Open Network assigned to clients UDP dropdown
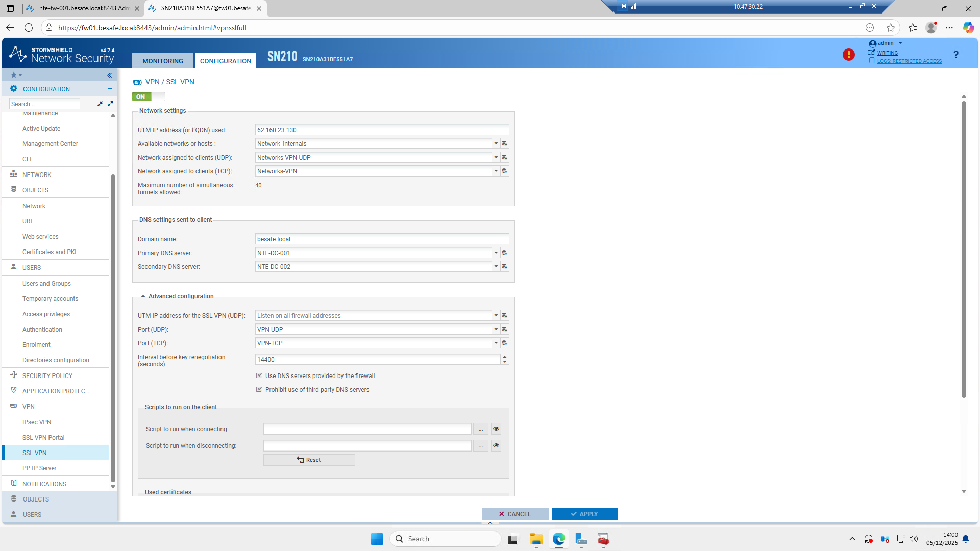The image size is (980, 551). pos(496,157)
